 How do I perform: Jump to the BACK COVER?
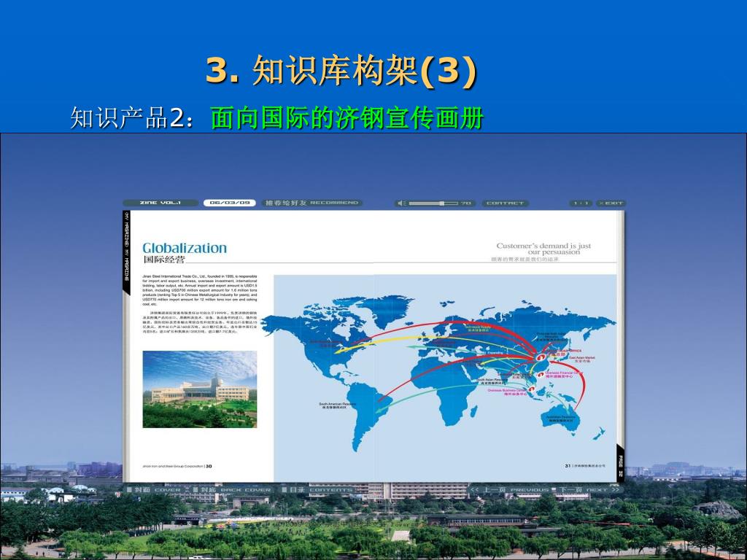click(232, 489)
